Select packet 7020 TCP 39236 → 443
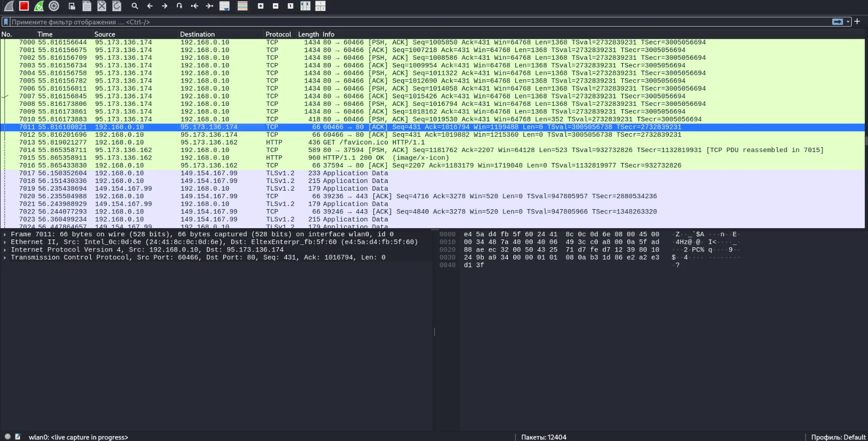The width and height of the screenshot is (868, 441). (432, 197)
